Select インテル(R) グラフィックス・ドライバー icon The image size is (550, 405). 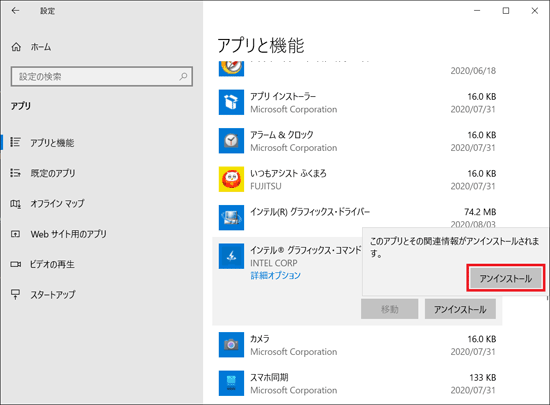point(232,218)
